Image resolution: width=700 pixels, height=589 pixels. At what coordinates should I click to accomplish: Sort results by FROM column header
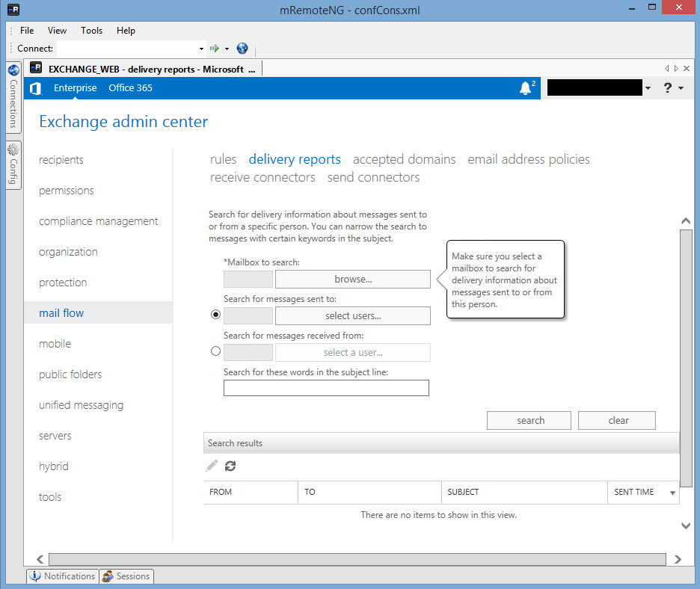pos(251,492)
